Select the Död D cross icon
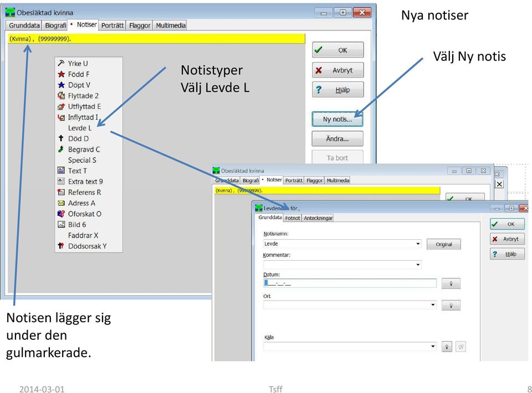This screenshot has width=532, height=393. point(61,138)
